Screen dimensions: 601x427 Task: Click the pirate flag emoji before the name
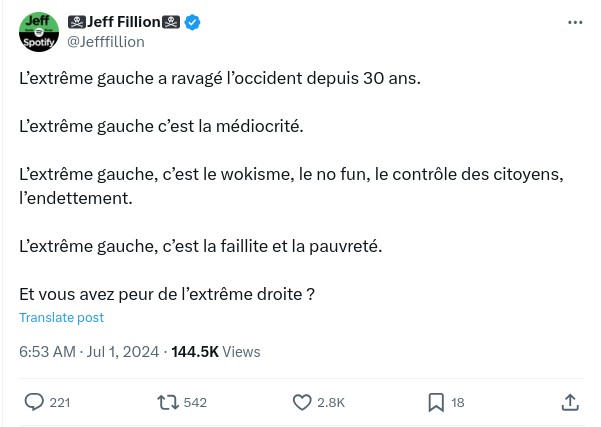tap(77, 23)
